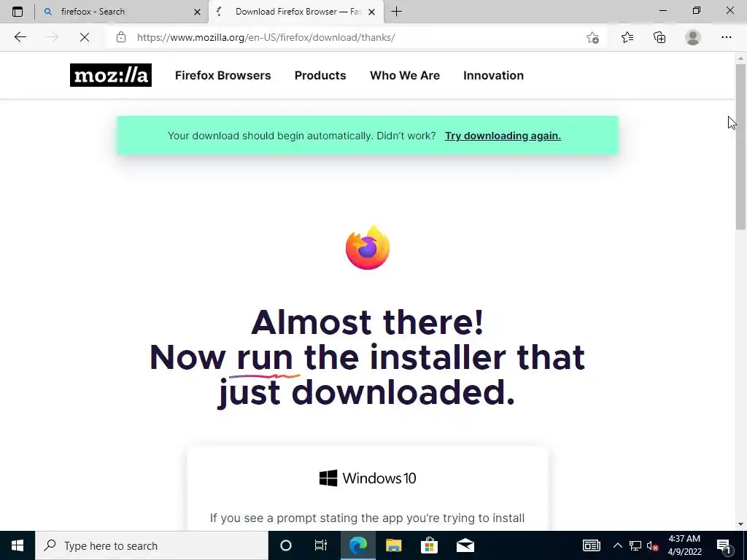
Task: Open the Products menu
Action: pyautogui.click(x=320, y=75)
